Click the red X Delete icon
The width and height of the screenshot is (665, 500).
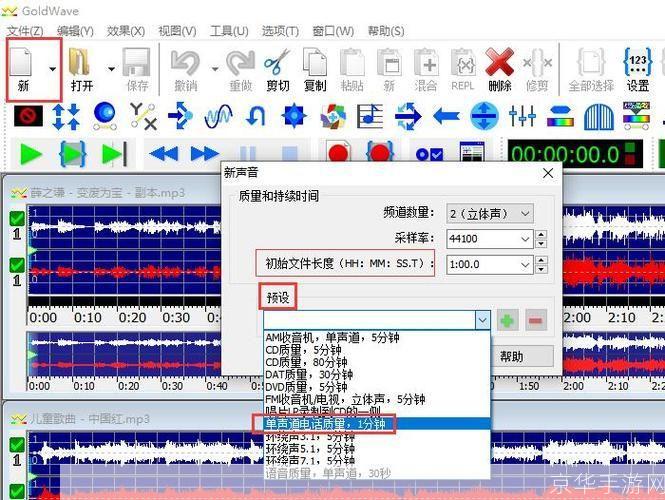[x=500, y=62]
